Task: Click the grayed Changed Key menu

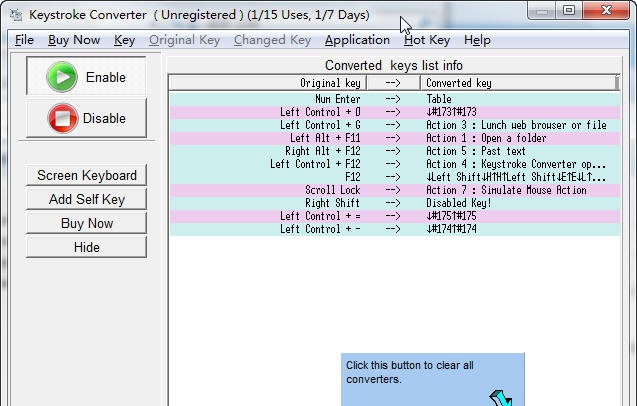Action: (272, 40)
